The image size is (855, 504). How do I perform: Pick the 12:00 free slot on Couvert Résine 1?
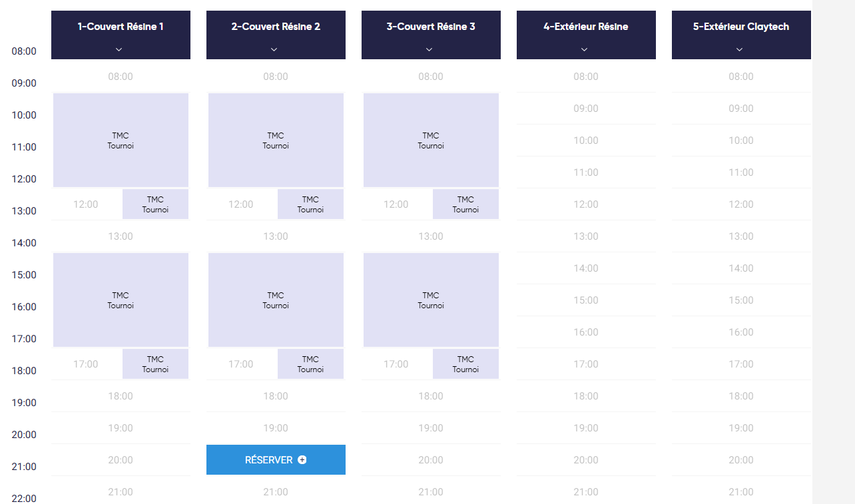86,204
